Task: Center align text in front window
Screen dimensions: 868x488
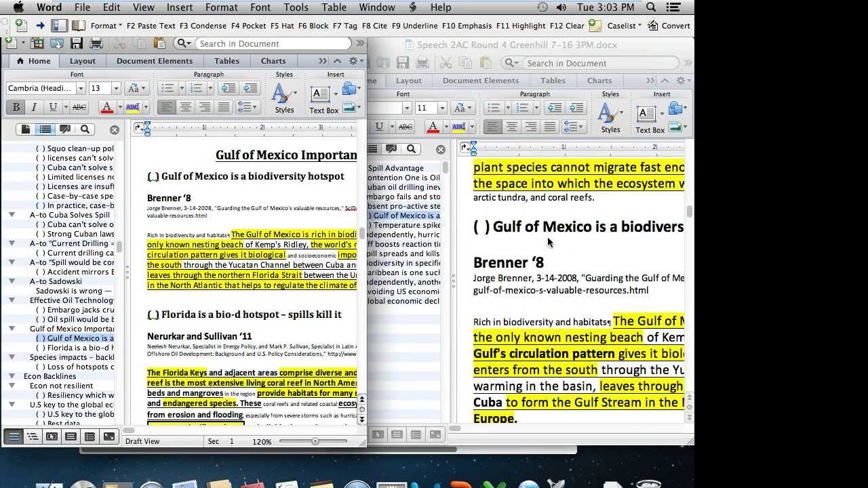Action: pyautogui.click(x=185, y=107)
